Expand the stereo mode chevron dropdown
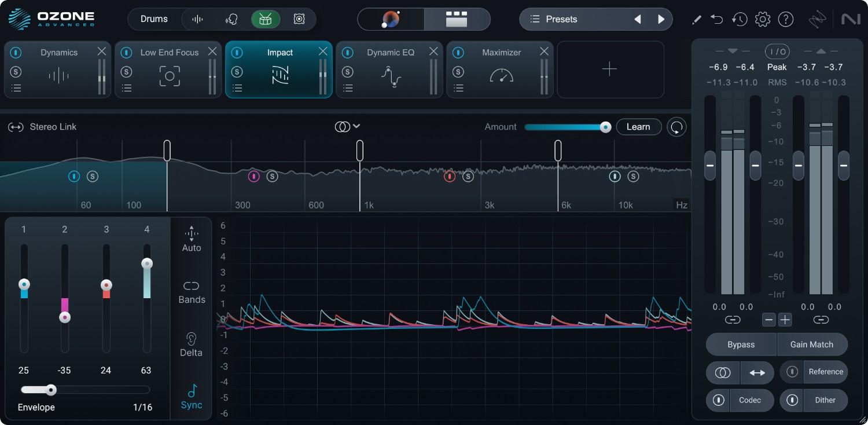Image resolution: width=868 pixels, height=425 pixels. coord(356,126)
